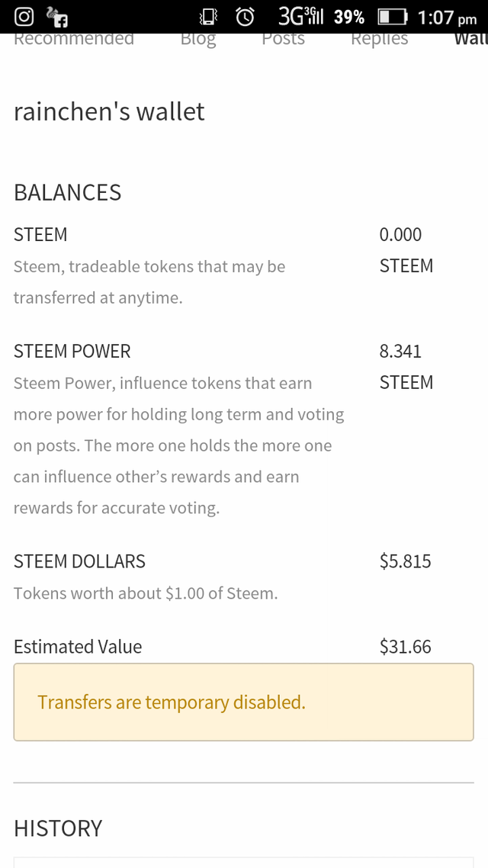Viewport: 488px width, 868px height.
Task: Switch to the Recommended tab
Action: coord(74,39)
